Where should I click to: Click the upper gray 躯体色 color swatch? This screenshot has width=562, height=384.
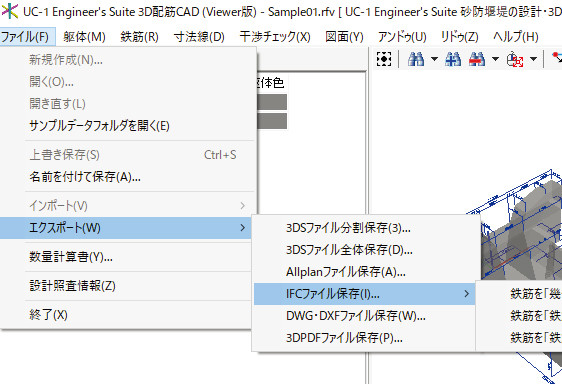click(272, 102)
